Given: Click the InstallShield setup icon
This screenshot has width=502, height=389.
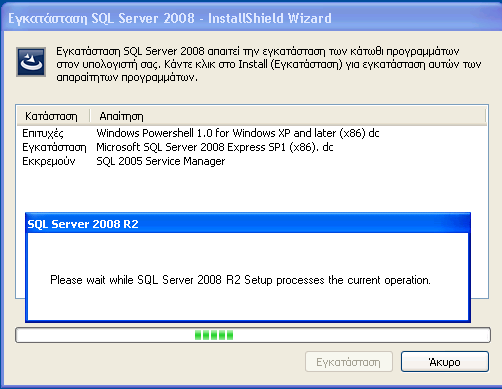Looking at the screenshot, I should (31, 62).
